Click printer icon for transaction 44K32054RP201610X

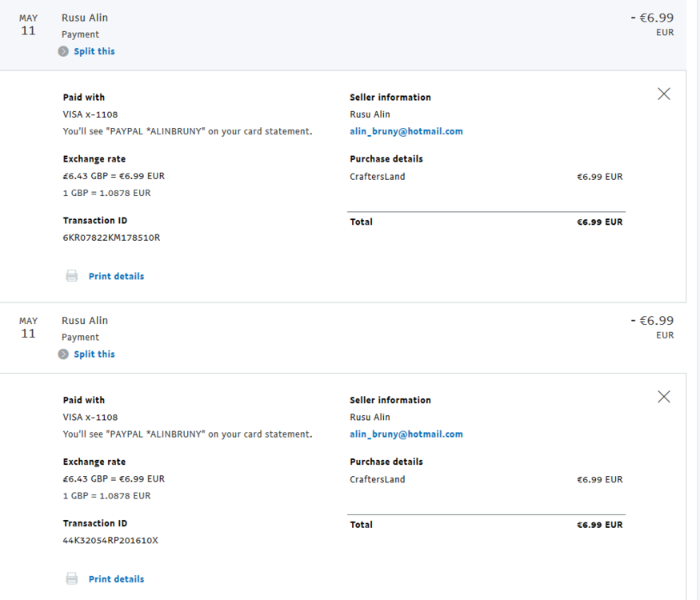coord(72,579)
